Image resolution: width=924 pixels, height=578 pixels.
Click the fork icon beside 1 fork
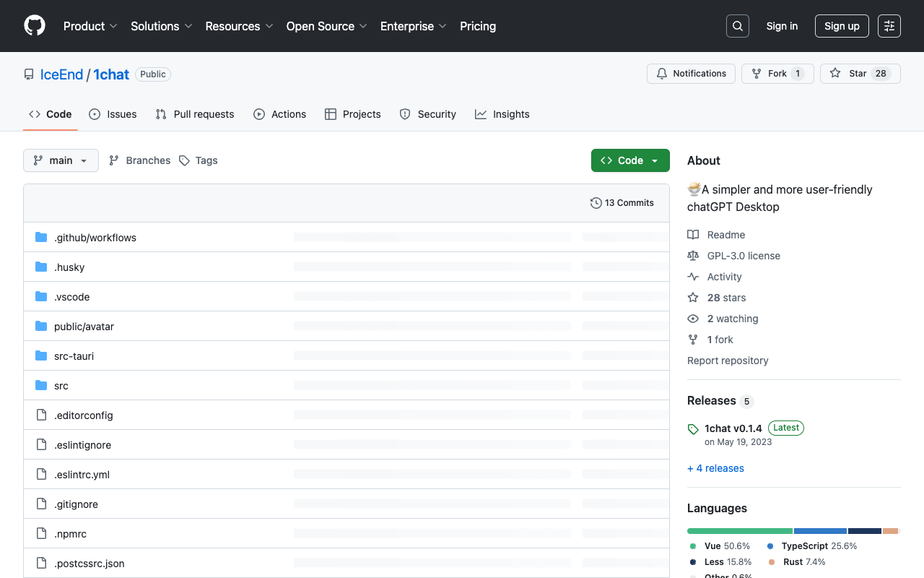(x=693, y=340)
